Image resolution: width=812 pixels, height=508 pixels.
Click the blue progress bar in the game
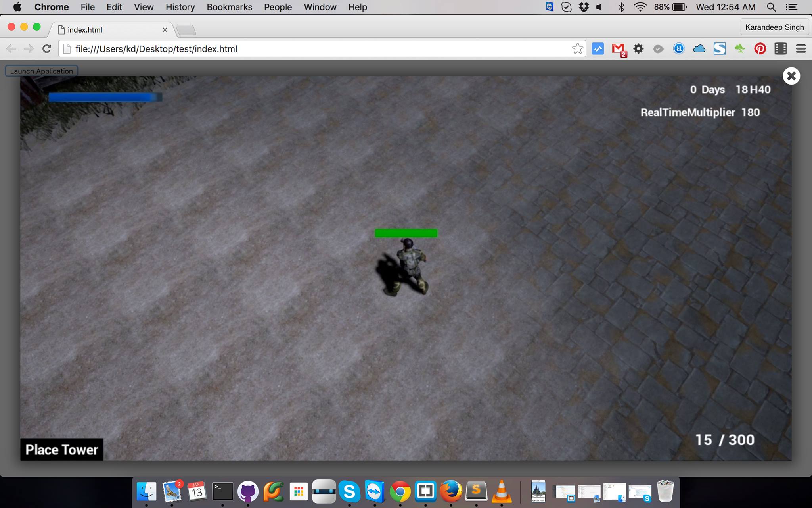click(105, 97)
